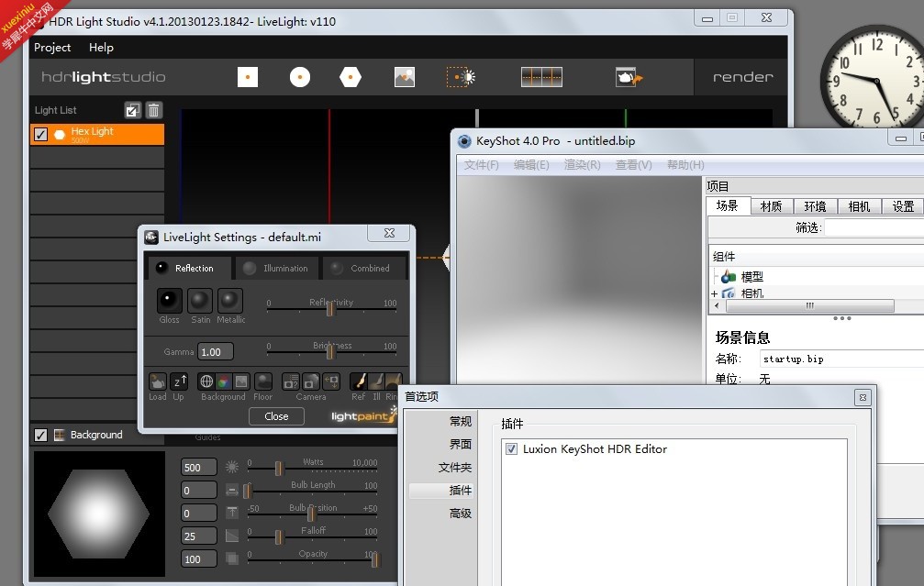Close the 首选项 preferences dialog
This screenshot has height=586, width=924.
click(863, 397)
